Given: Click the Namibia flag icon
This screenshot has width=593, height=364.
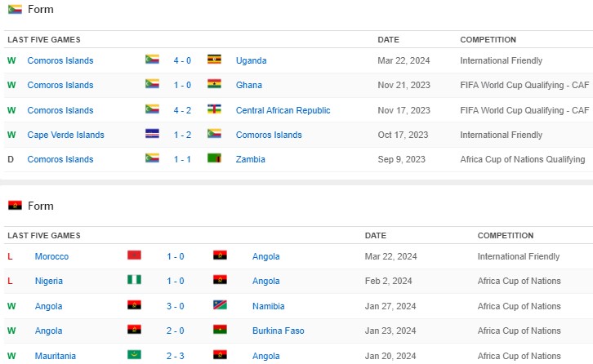Looking at the screenshot, I should point(220,306).
